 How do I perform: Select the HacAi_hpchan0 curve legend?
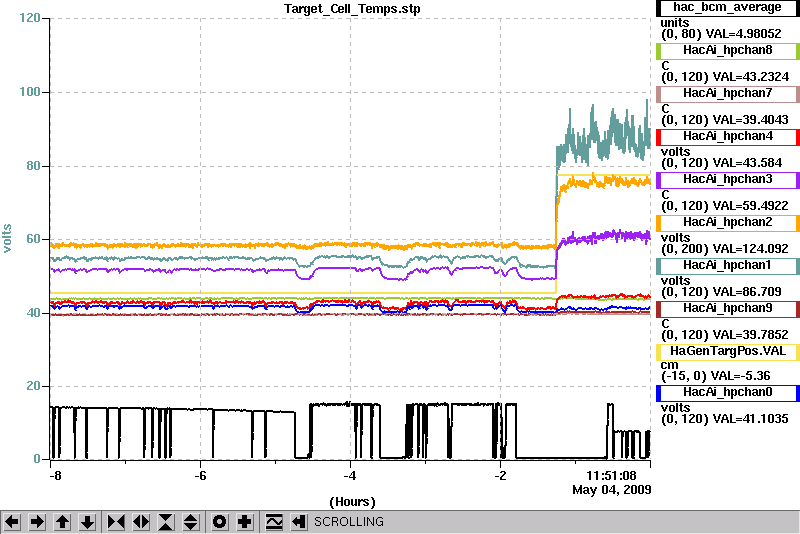pyautogui.click(x=727, y=393)
